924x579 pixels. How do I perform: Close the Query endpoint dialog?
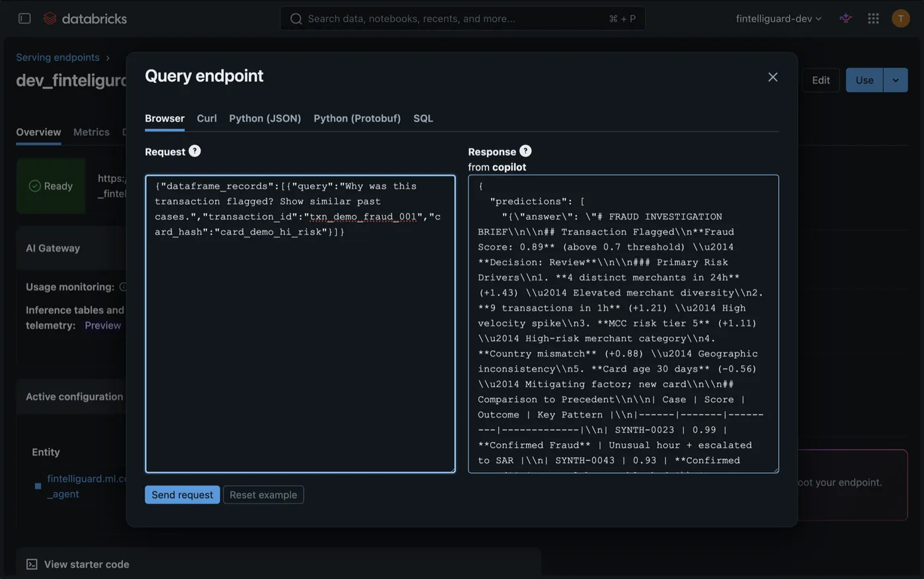[x=773, y=77]
